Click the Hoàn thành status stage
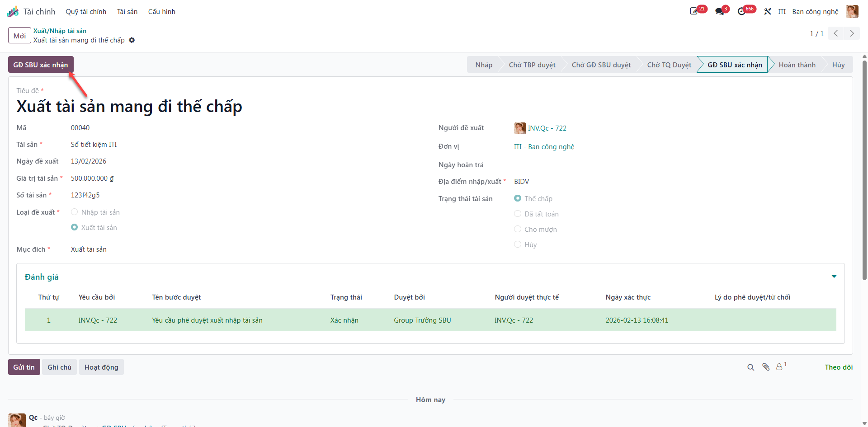This screenshot has height=427, width=868. [x=797, y=65]
